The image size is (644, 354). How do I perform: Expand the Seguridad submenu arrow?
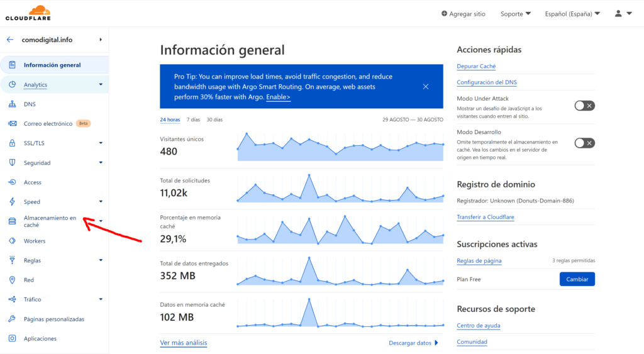[x=101, y=162]
